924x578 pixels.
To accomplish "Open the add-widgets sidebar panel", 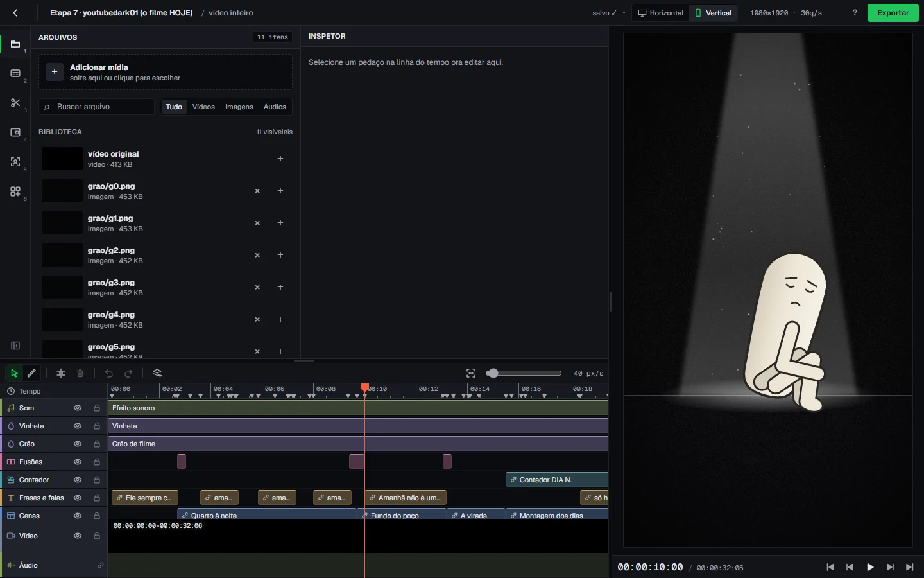I will click(x=15, y=192).
